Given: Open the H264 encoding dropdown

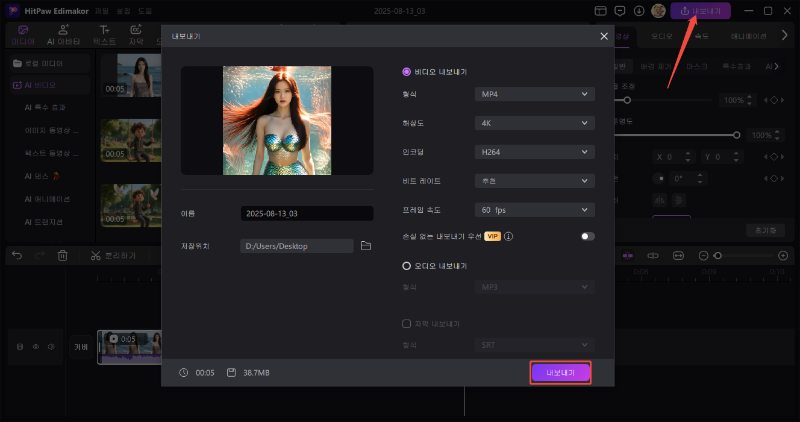Looking at the screenshot, I should (x=534, y=152).
